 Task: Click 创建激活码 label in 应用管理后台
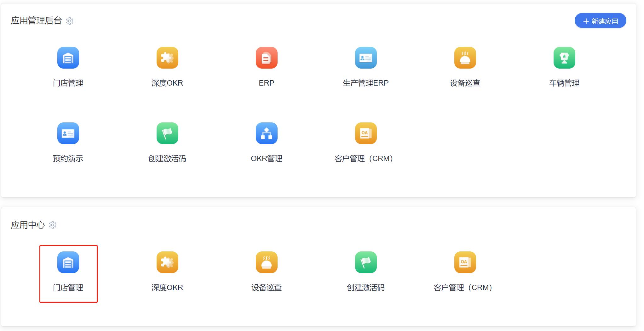167,159
